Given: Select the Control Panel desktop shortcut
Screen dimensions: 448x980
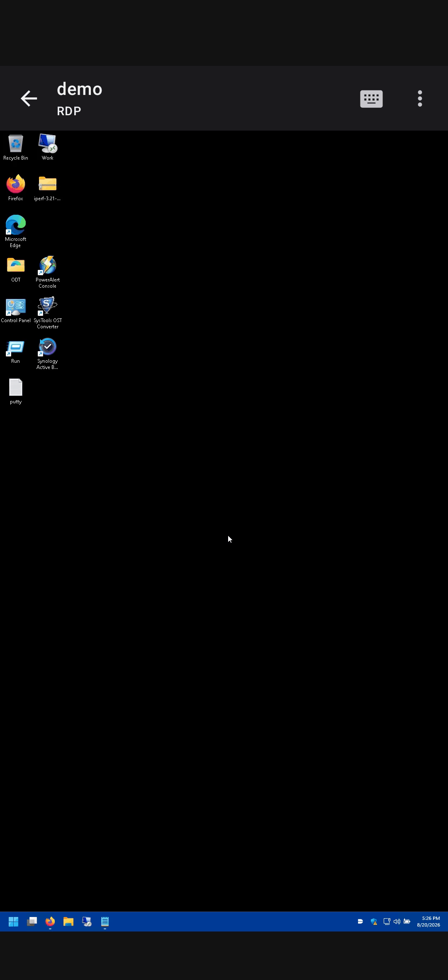Looking at the screenshot, I should pyautogui.click(x=16, y=311).
